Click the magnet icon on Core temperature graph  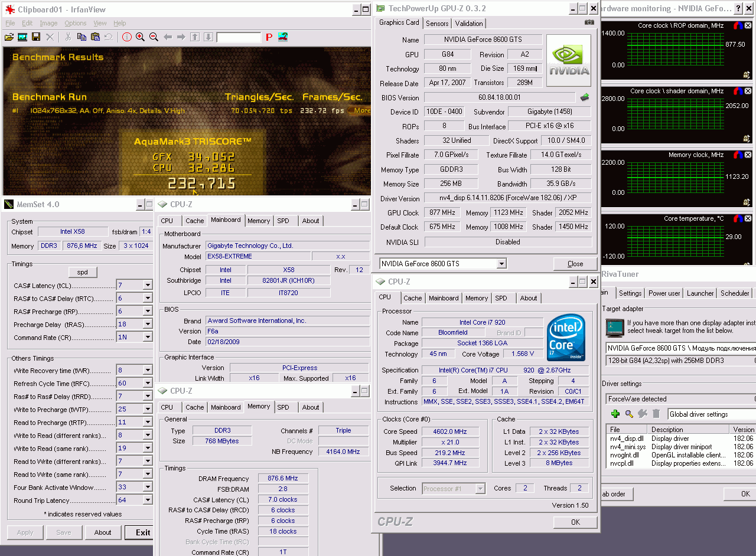(x=738, y=219)
